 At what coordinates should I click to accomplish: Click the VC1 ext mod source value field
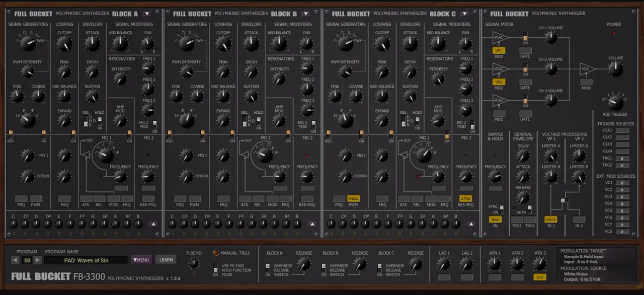[x=622, y=183]
